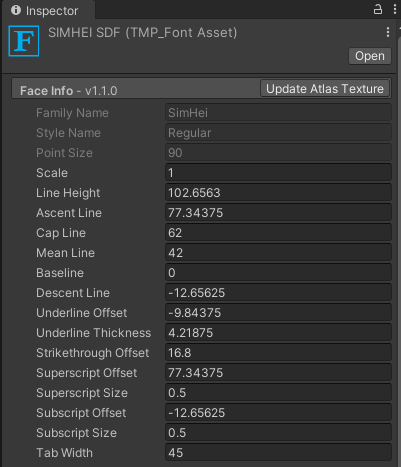Click the TMP Font Asset icon

pyautogui.click(x=24, y=41)
